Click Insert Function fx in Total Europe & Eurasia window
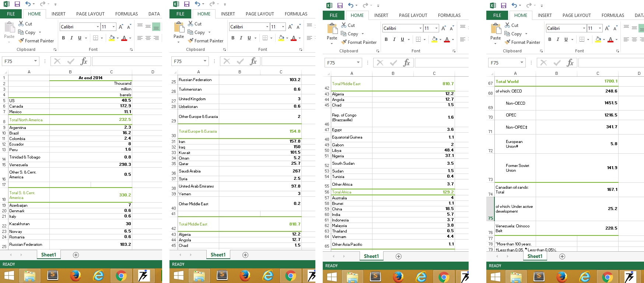 [x=253, y=61]
